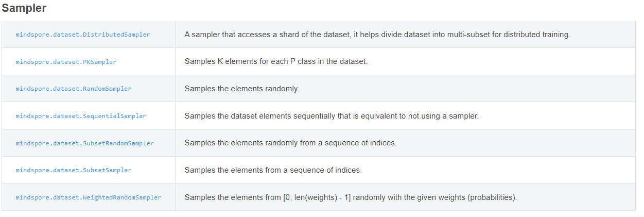
Task: Click the text "Samples the elements randomly."
Action: coord(241,89)
